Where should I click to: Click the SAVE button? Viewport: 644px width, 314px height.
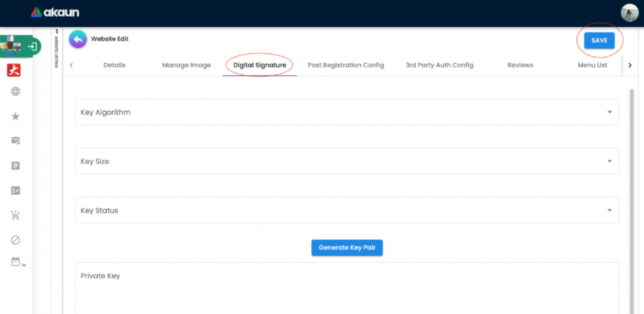[x=600, y=41]
